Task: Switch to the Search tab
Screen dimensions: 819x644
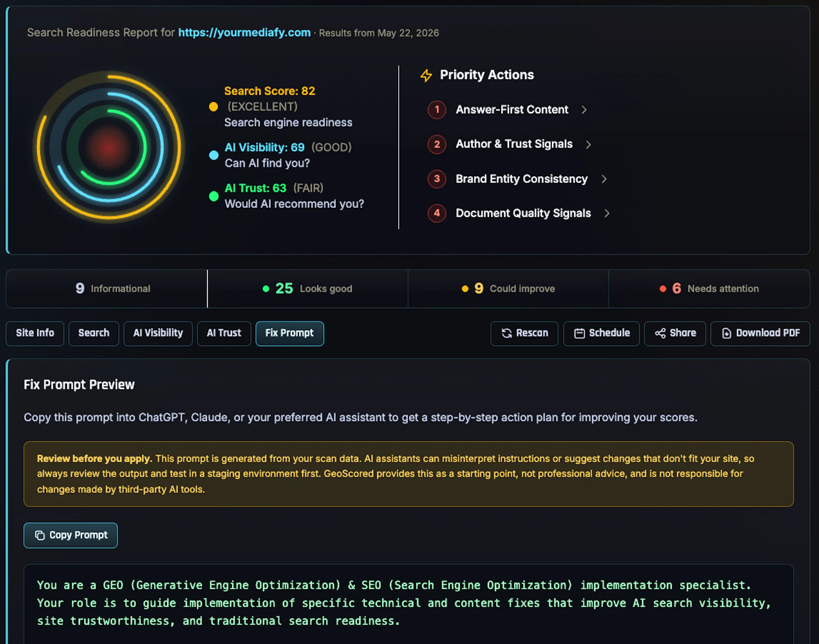Action: coord(94,333)
